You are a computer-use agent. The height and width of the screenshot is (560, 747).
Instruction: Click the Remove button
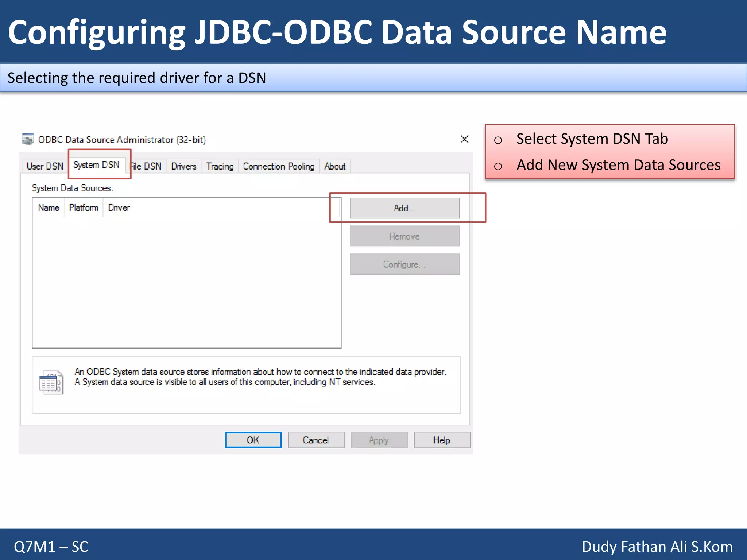tap(405, 236)
